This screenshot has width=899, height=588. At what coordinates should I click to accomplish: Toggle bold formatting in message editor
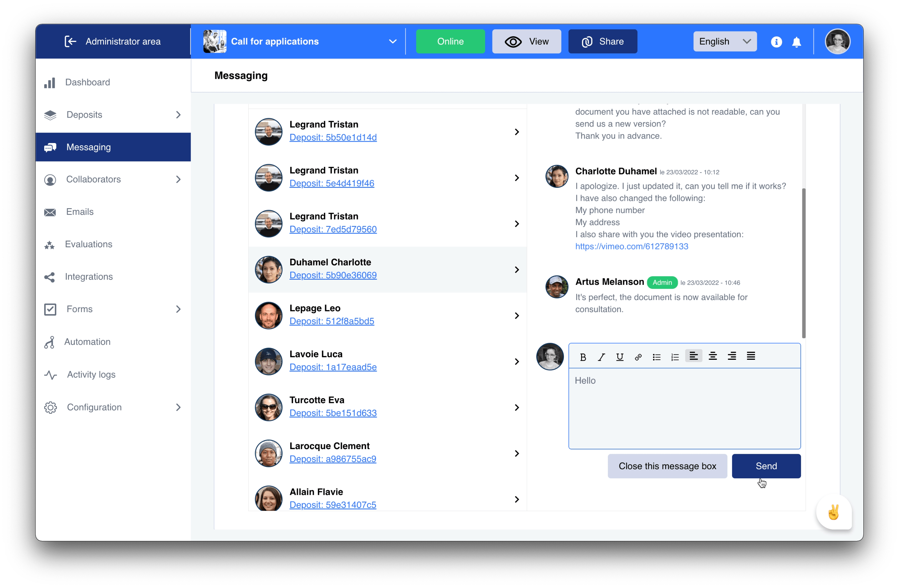(x=583, y=357)
